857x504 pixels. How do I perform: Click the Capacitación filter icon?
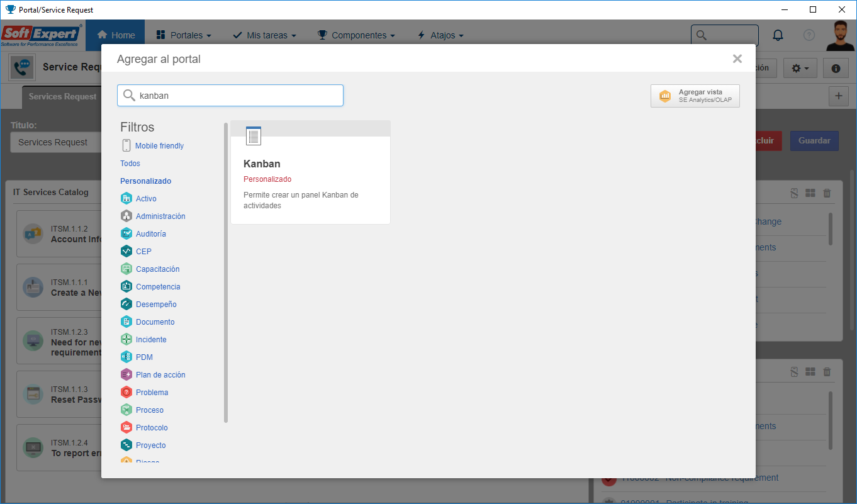coord(126,269)
